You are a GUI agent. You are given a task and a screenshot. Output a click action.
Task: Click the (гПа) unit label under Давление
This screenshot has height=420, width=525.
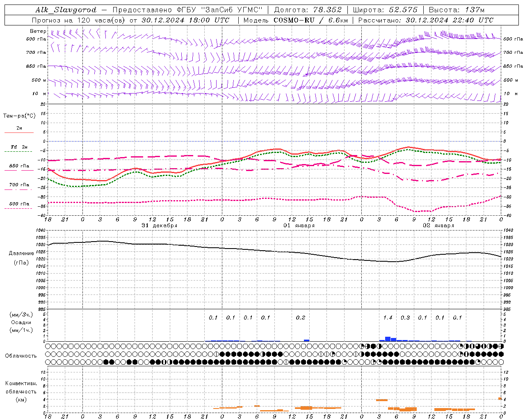(21, 263)
